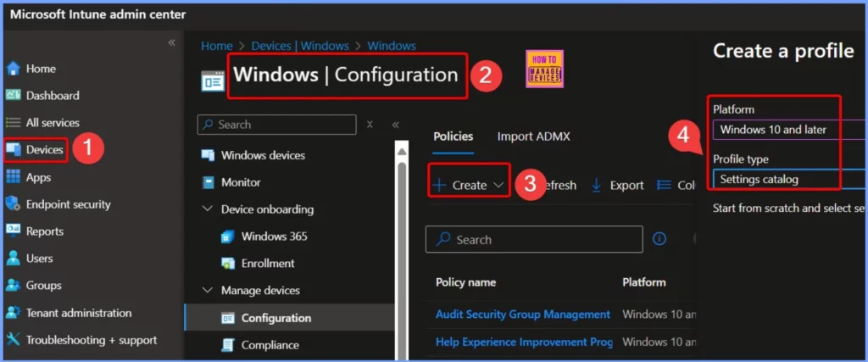Click the Microsoft Intune admin center title
The image size is (868, 362).
click(98, 15)
